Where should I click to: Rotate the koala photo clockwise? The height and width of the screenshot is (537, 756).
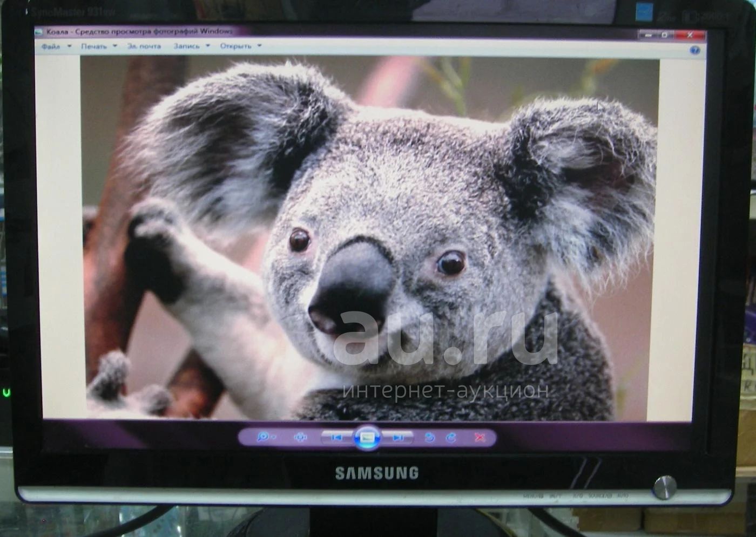[451, 438]
